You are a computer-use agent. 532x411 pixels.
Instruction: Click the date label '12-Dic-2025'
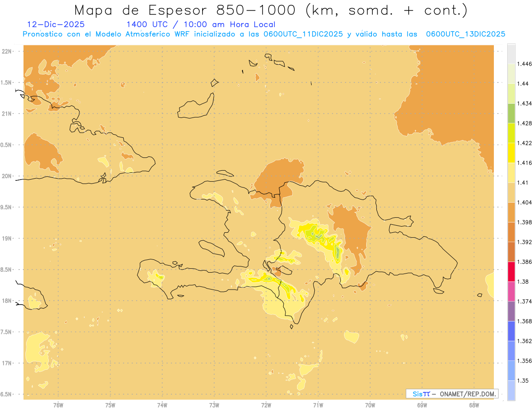[56, 25]
